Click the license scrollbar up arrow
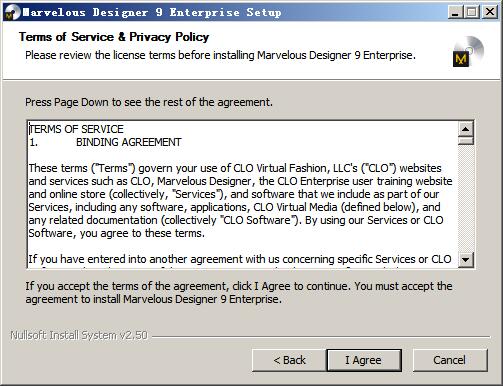 (x=466, y=129)
